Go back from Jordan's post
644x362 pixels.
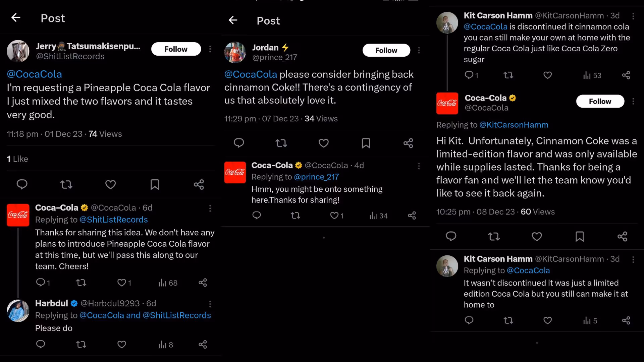(233, 20)
